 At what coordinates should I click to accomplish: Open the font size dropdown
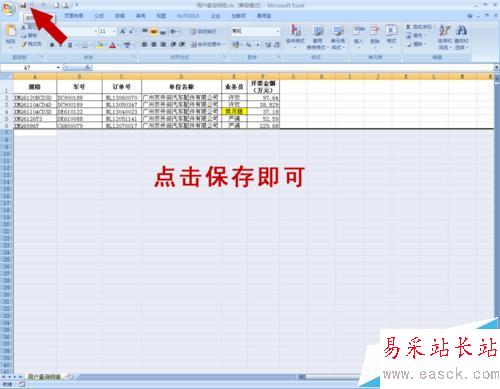(114, 31)
